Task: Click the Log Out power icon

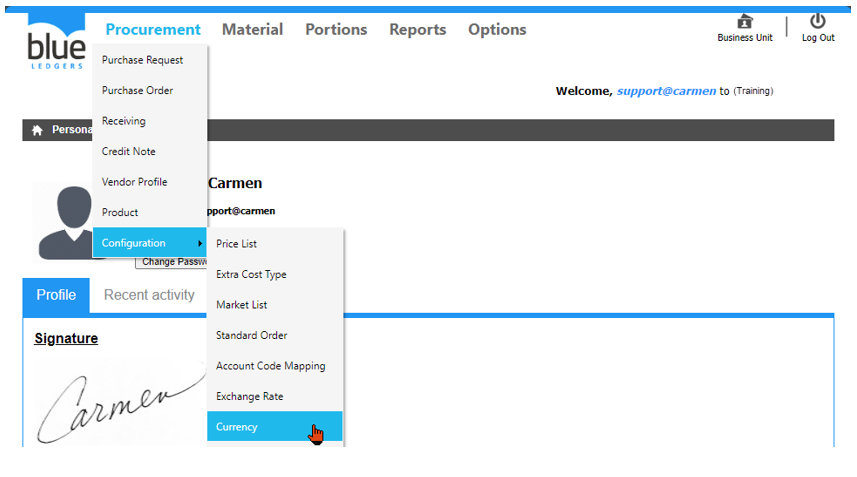Action: (817, 21)
